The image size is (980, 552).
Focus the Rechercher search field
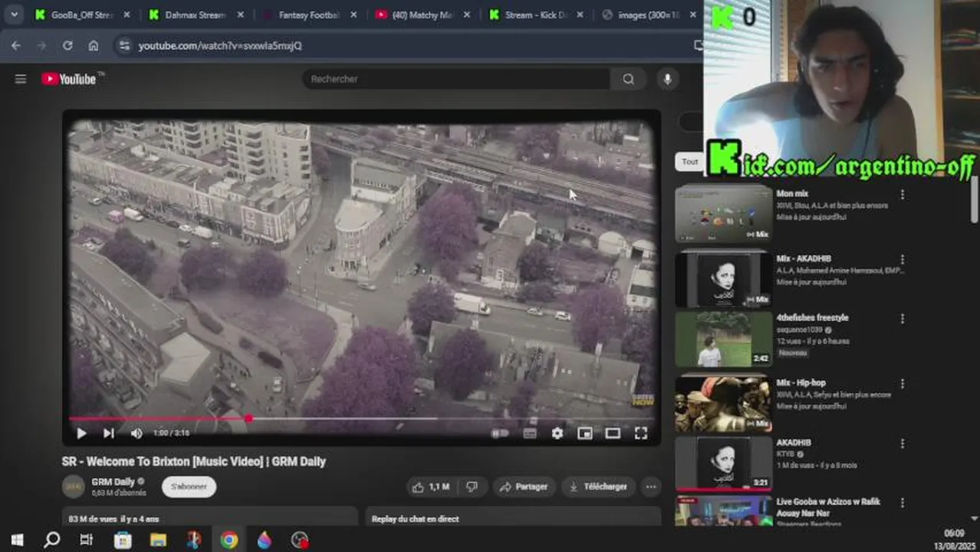(456, 79)
